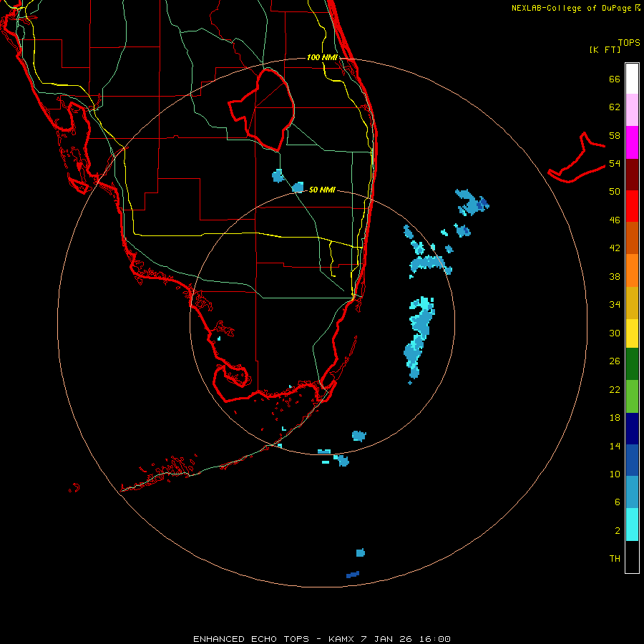
Task: Click the 14 value on the scale
Action: [615, 446]
